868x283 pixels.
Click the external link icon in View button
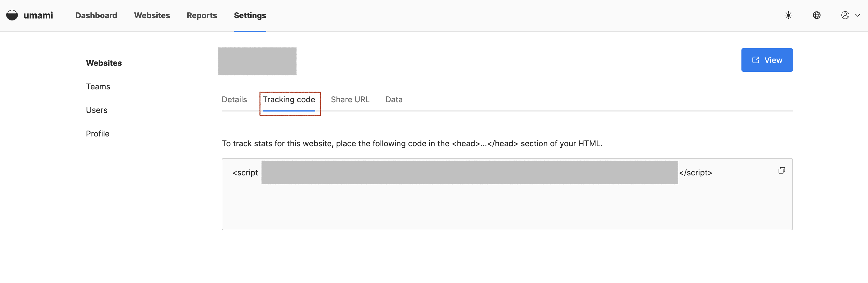[x=756, y=60]
